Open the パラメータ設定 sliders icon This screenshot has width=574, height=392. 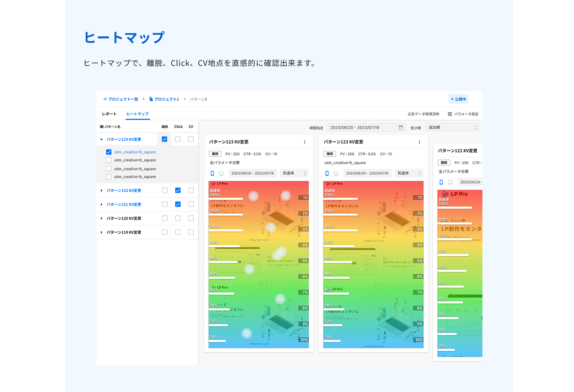(x=450, y=114)
